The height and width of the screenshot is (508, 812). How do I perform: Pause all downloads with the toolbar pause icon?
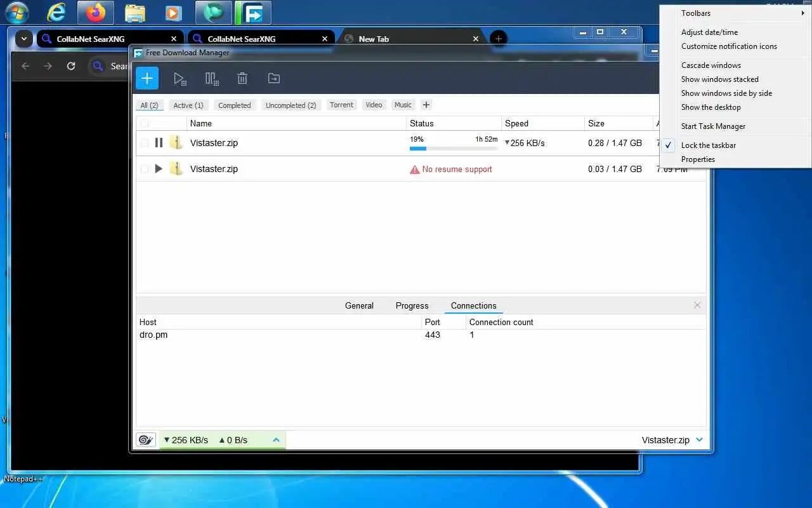point(212,79)
